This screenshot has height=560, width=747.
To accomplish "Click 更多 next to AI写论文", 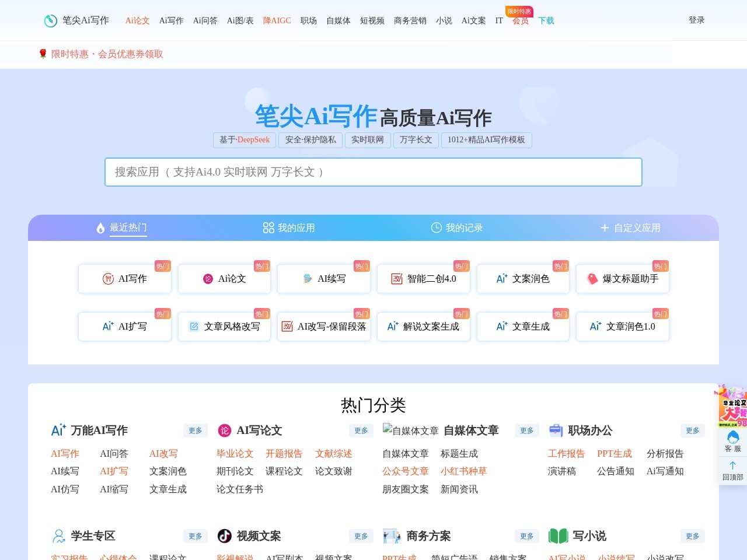I will click(x=361, y=430).
